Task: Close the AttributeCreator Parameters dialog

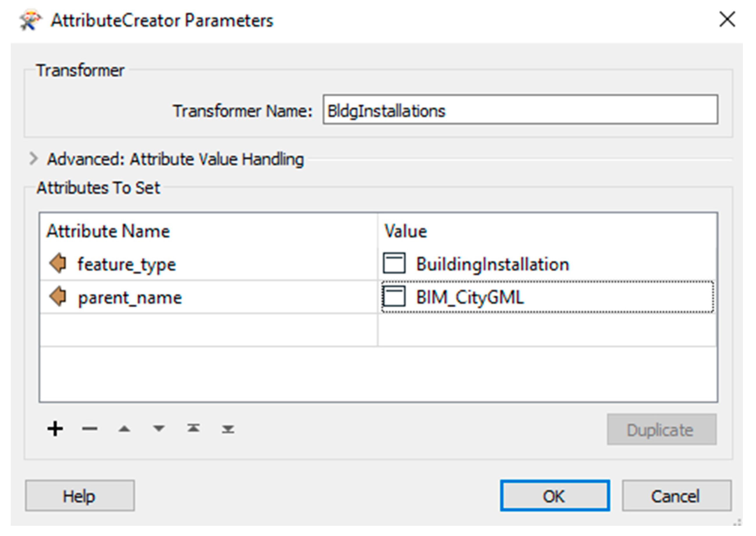Action: 727,19
